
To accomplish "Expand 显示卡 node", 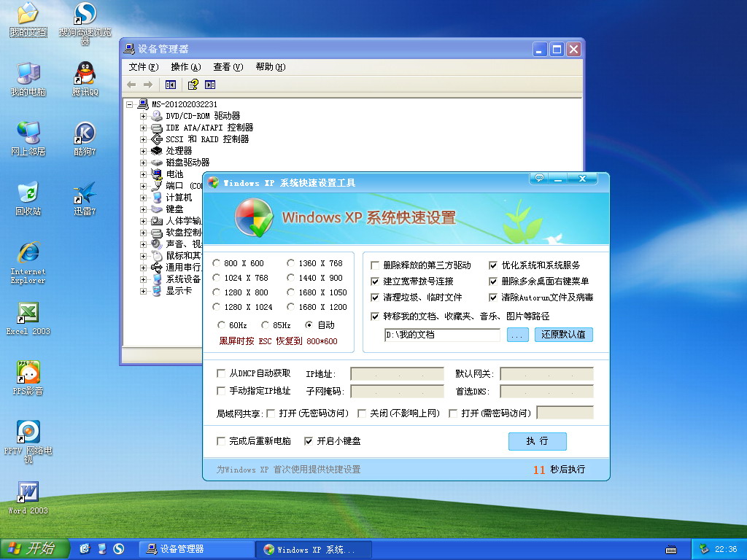I will 143,291.
